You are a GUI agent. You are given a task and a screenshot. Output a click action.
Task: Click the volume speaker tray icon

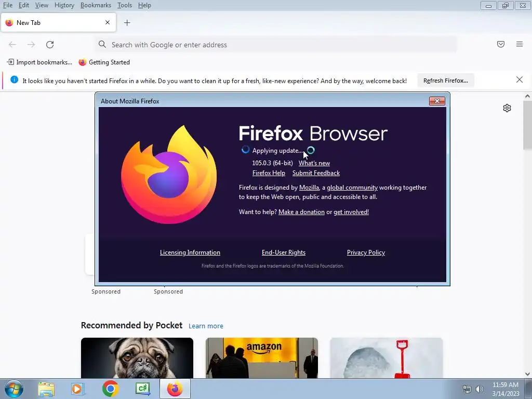point(480,389)
